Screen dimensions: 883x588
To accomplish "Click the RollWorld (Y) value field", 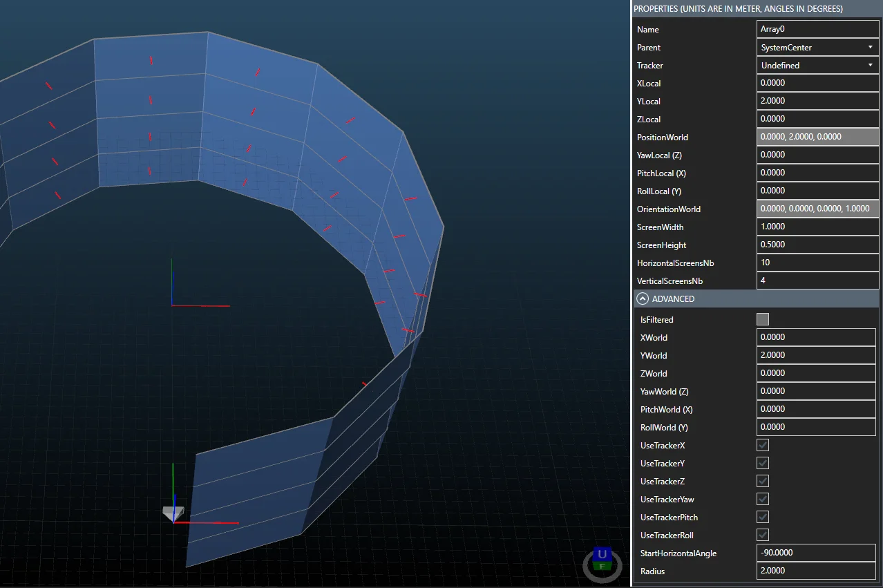I will click(817, 428).
